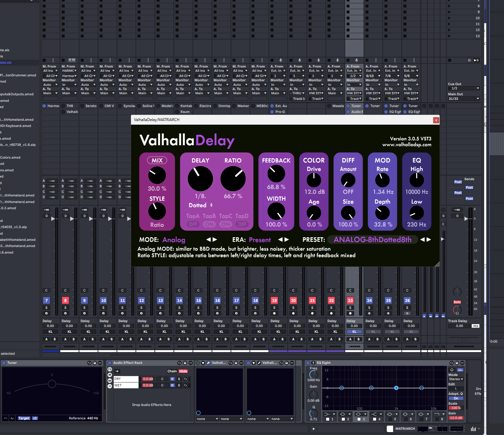Toggle EQ Eight spectrum analyzer icon
Viewport: 504px width, 435px height.
point(460,370)
